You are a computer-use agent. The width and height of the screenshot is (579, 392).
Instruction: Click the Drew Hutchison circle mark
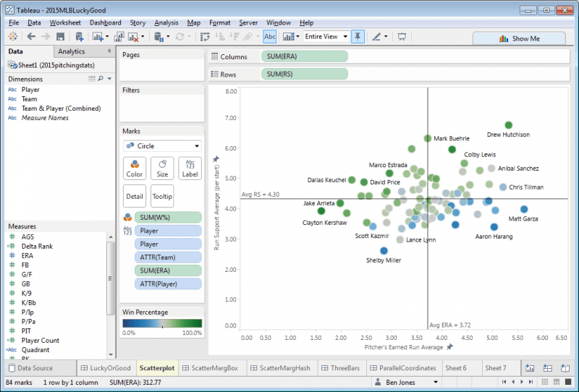click(x=509, y=125)
